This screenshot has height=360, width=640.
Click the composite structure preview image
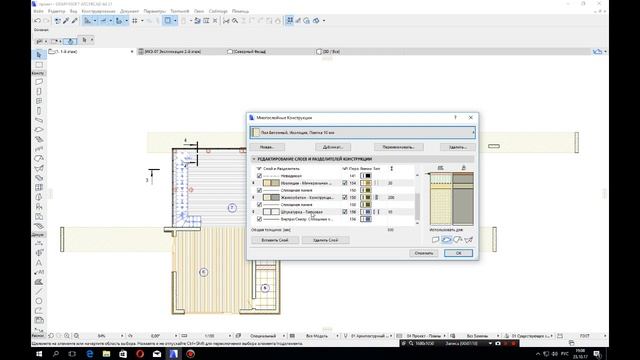(451, 198)
